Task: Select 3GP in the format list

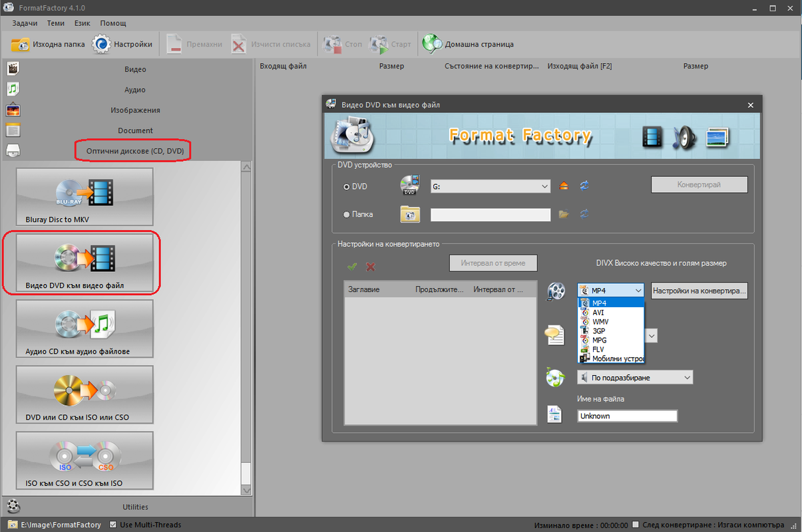Action: tap(611, 331)
